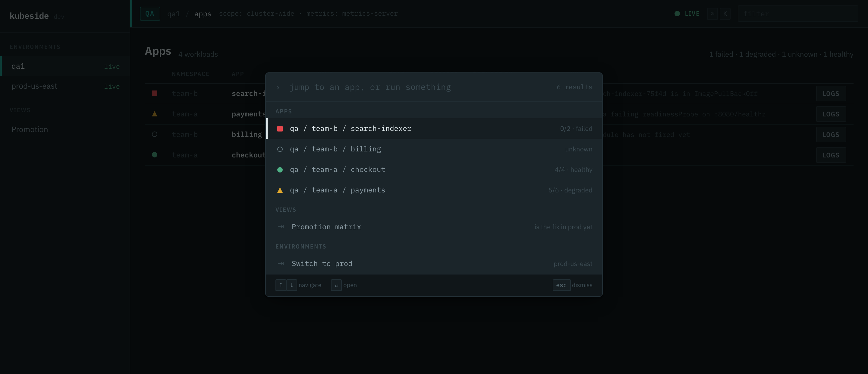The width and height of the screenshot is (868, 374).
Task: Click 'is the fix in prod yet' hint
Action: point(563,227)
